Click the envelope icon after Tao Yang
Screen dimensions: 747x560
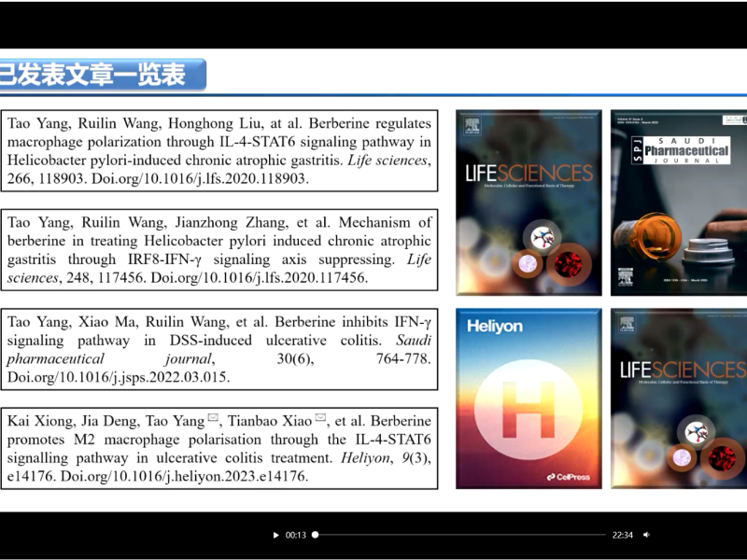click(212, 419)
